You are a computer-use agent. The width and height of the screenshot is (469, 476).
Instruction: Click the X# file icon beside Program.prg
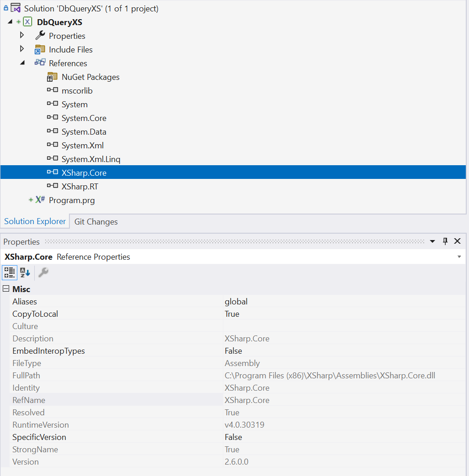[x=40, y=199]
